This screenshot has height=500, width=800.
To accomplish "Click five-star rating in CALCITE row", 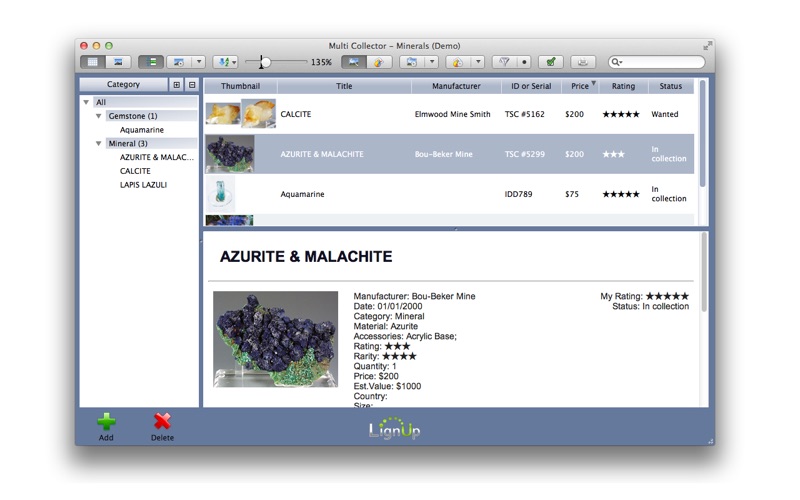I will click(x=621, y=114).
